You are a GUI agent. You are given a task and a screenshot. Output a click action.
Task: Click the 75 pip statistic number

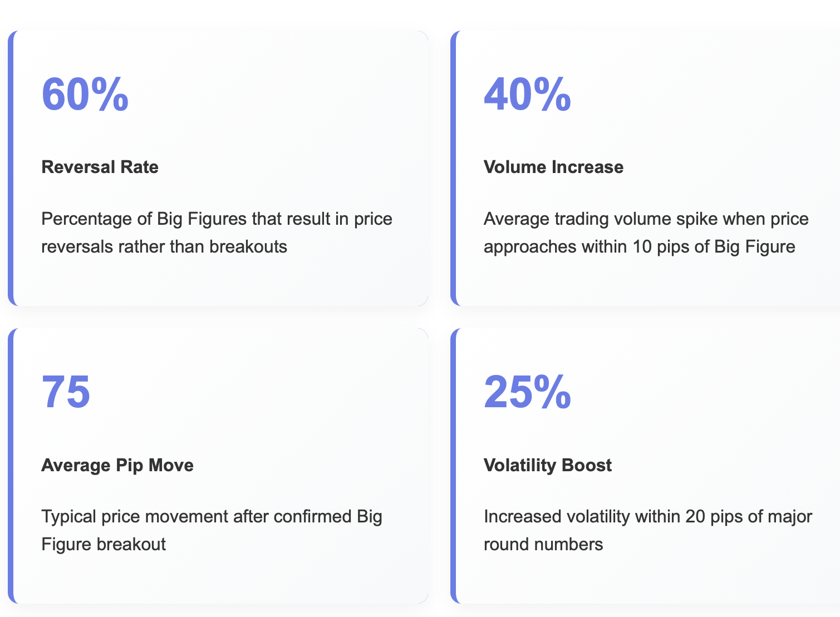click(66, 392)
